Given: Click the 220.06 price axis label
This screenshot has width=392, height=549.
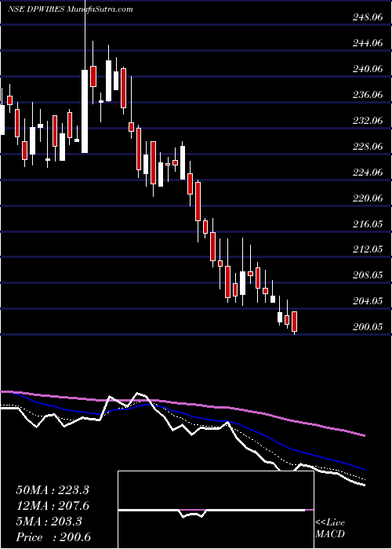Looking at the screenshot, I should point(366,198).
